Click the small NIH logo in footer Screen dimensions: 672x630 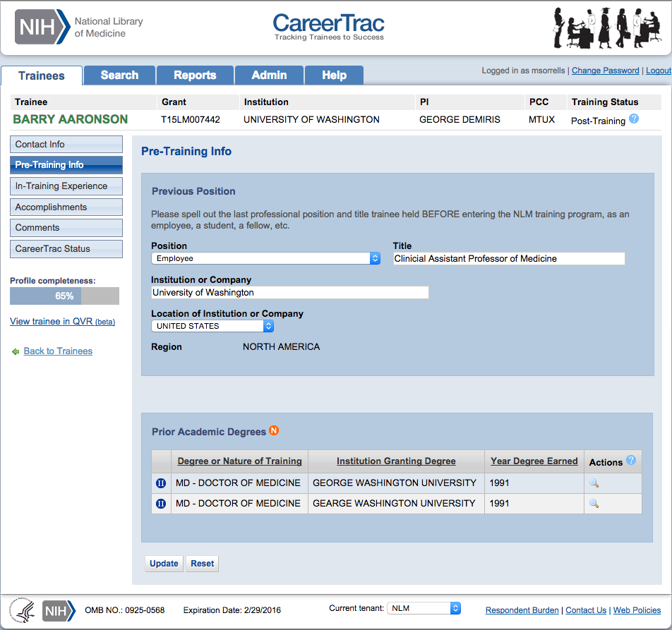[59, 611]
